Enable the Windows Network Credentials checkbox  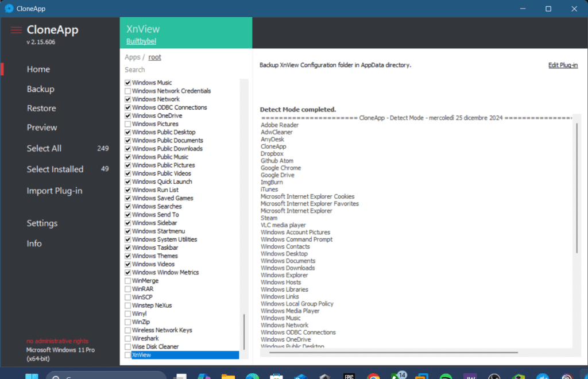pos(128,91)
